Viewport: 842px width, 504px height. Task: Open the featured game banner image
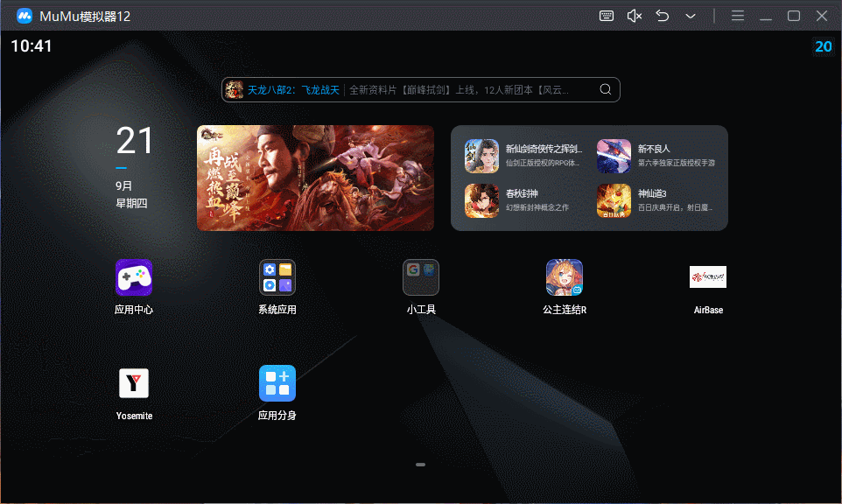point(315,178)
